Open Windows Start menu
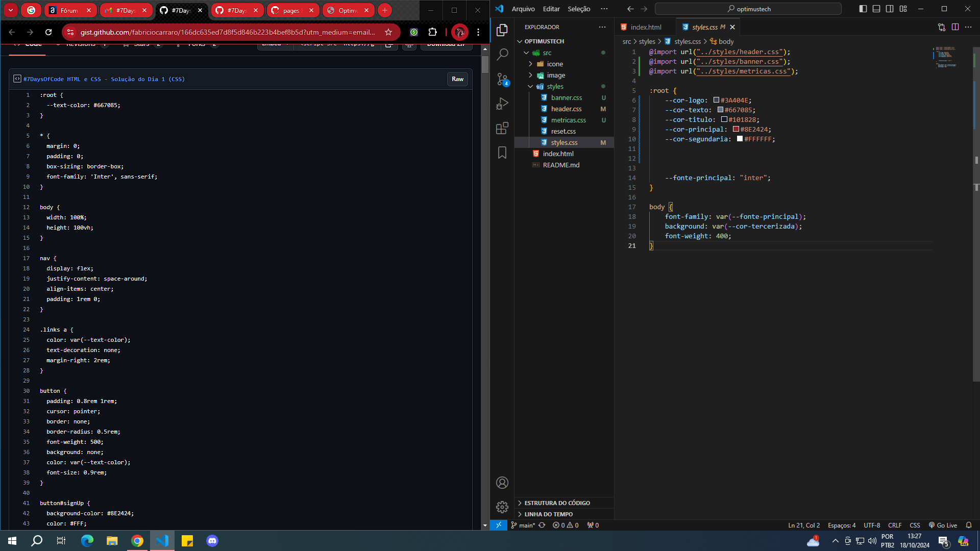 click(x=12, y=541)
